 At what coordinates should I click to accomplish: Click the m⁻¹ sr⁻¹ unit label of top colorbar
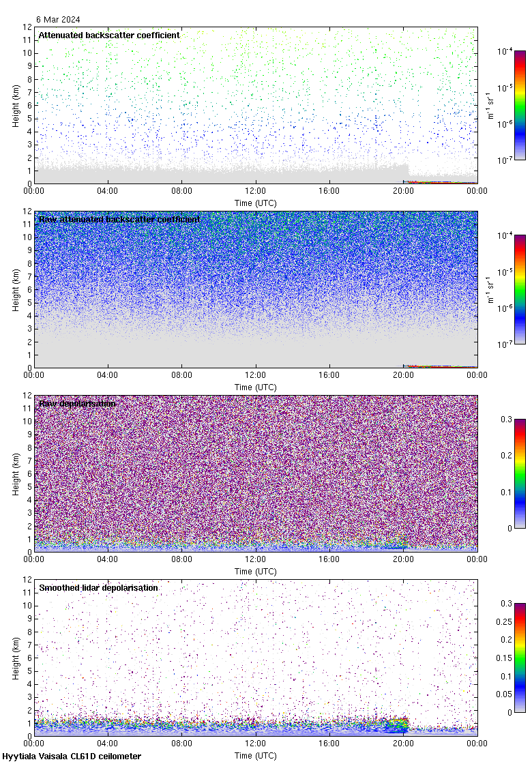pos(490,105)
